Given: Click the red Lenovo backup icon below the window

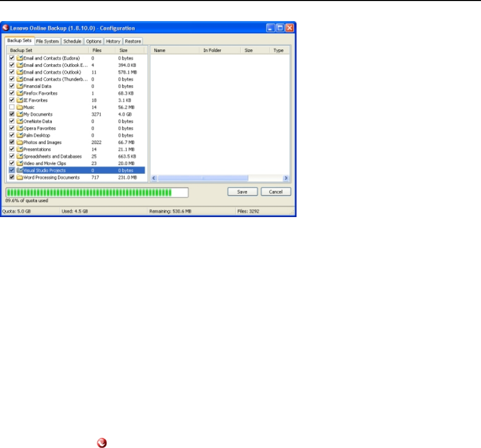Looking at the screenshot, I should pos(102,443).
